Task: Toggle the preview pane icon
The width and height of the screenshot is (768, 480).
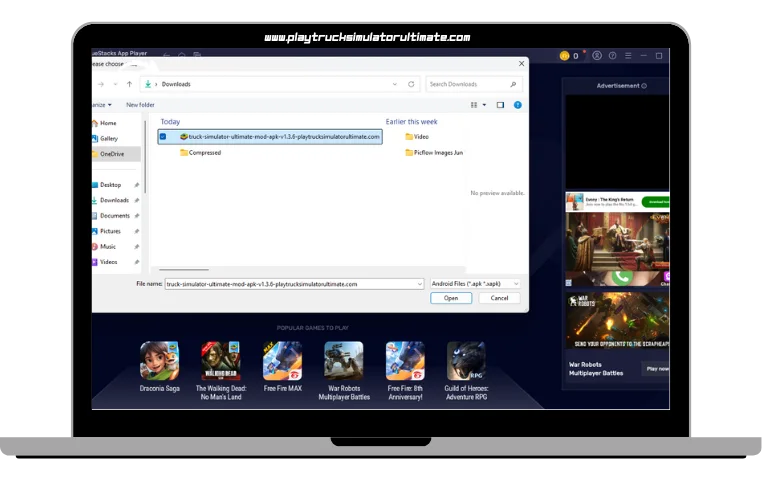Action: coord(500,105)
